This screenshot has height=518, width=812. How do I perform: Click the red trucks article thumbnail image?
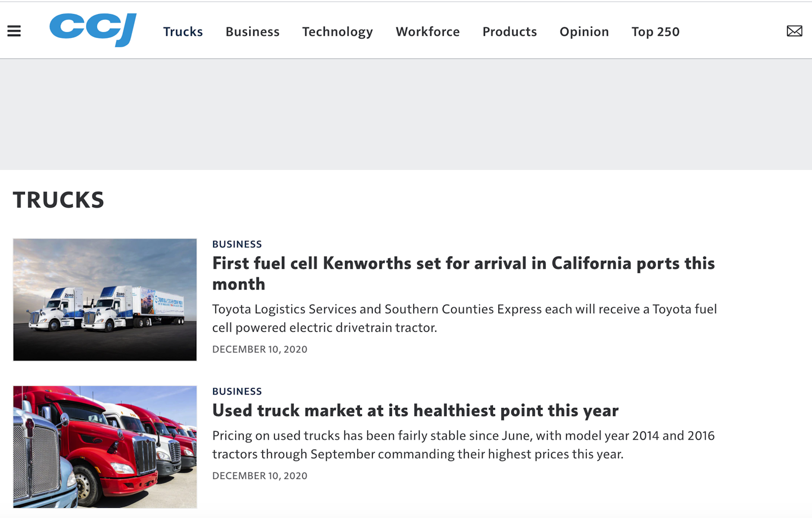pyautogui.click(x=104, y=446)
